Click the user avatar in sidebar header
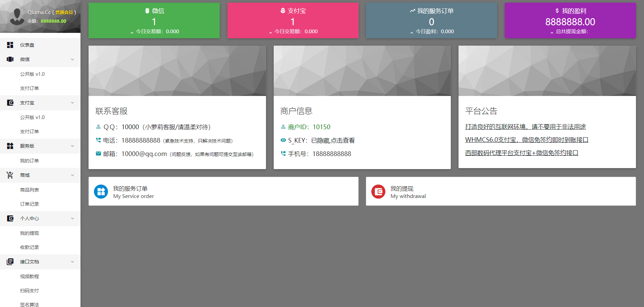The width and height of the screenshot is (644, 307). coord(17,16)
